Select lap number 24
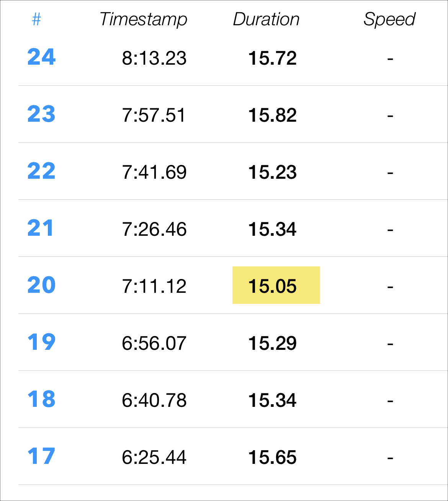The width and height of the screenshot is (448, 501). pyautogui.click(x=41, y=57)
